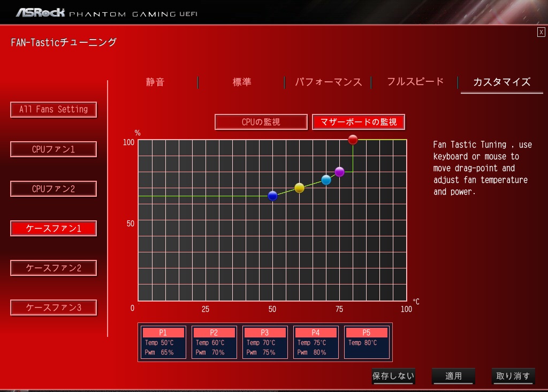Enable マザーボードの監視 temperature source
This screenshot has width=548, height=392.
359,122
